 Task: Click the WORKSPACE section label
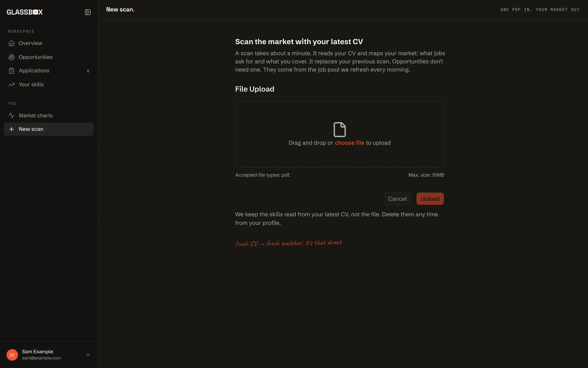[21, 31]
